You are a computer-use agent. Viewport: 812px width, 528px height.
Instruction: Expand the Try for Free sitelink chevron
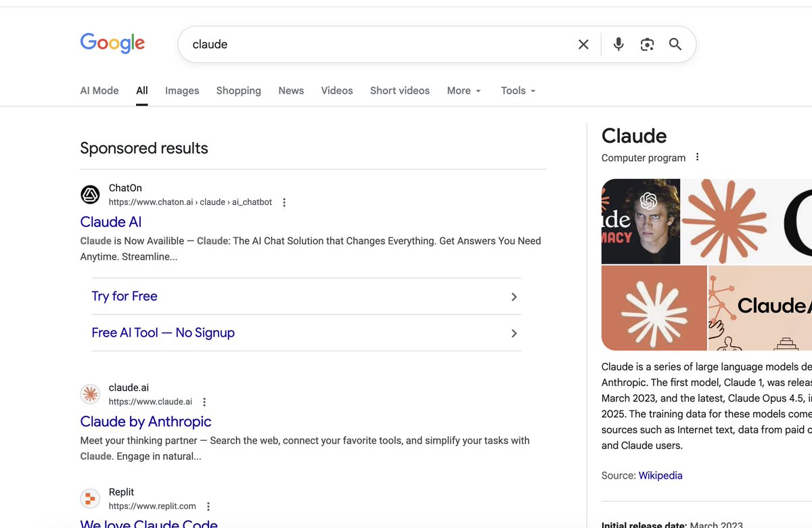(x=514, y=297)
